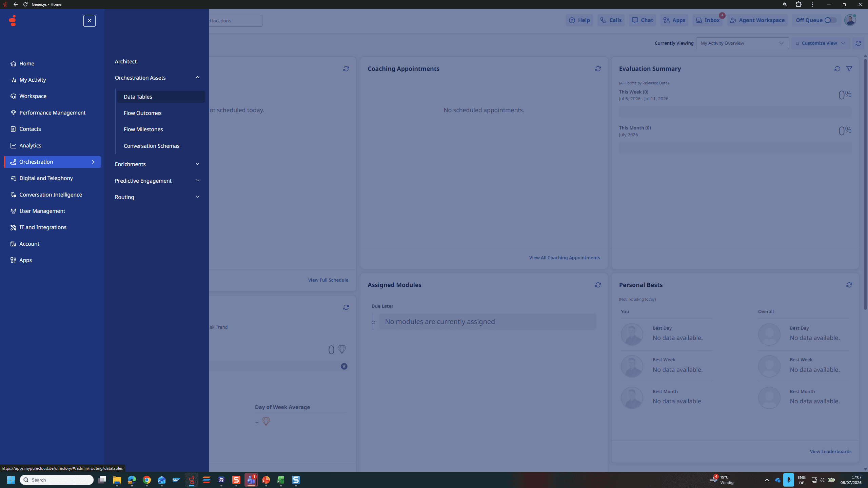The width and height of the screenshot is (868, 488).
Task: Click View All Coaching Appointments link
Action: coord(565,258)
